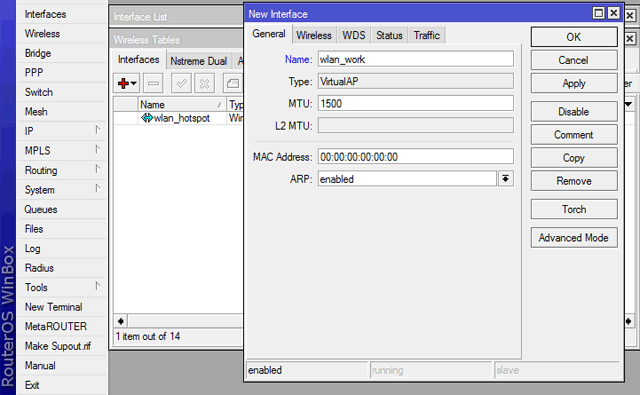
Task: Open the Manual menu item
Action: [x=62, y=366]
